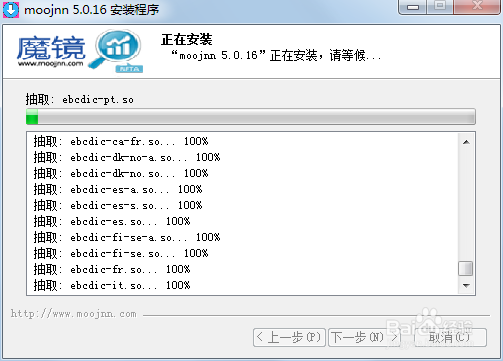Minimize the installer window
Image resolution: width=503 pixels, height=361 pixels.
(x=413, y=6)
